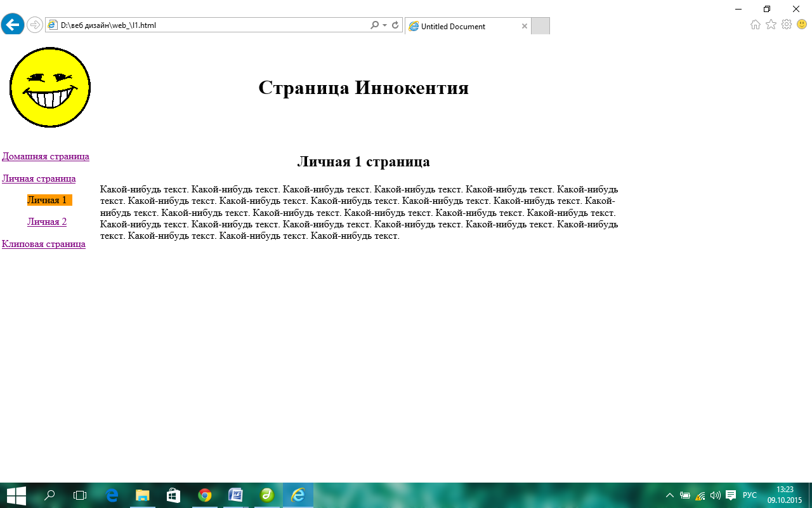Image resolution: width=812 pixels, height=508 pixels.
Task: Click the Страница Иннокентия heading
Action: click(363, 88)
